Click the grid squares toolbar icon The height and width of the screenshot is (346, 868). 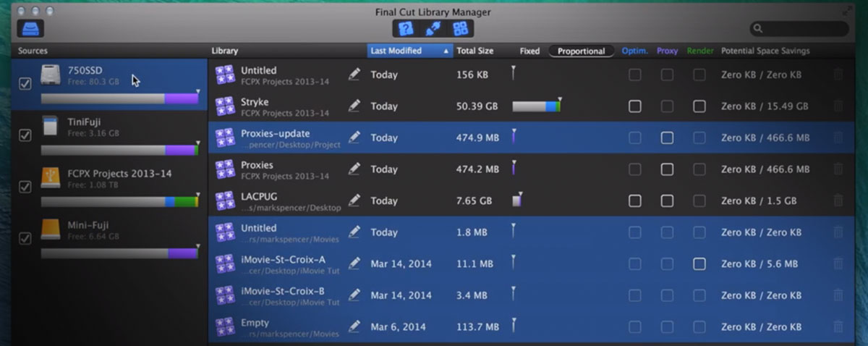[x=460, y=28]
